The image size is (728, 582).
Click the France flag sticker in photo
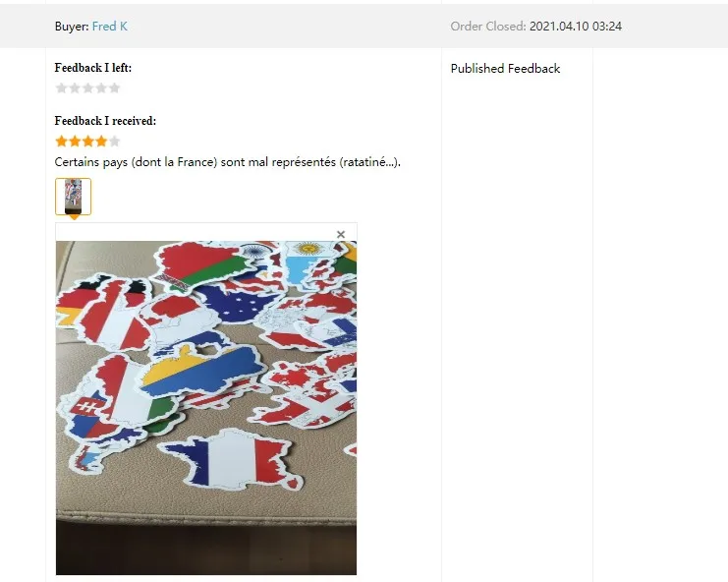(230, 460)
